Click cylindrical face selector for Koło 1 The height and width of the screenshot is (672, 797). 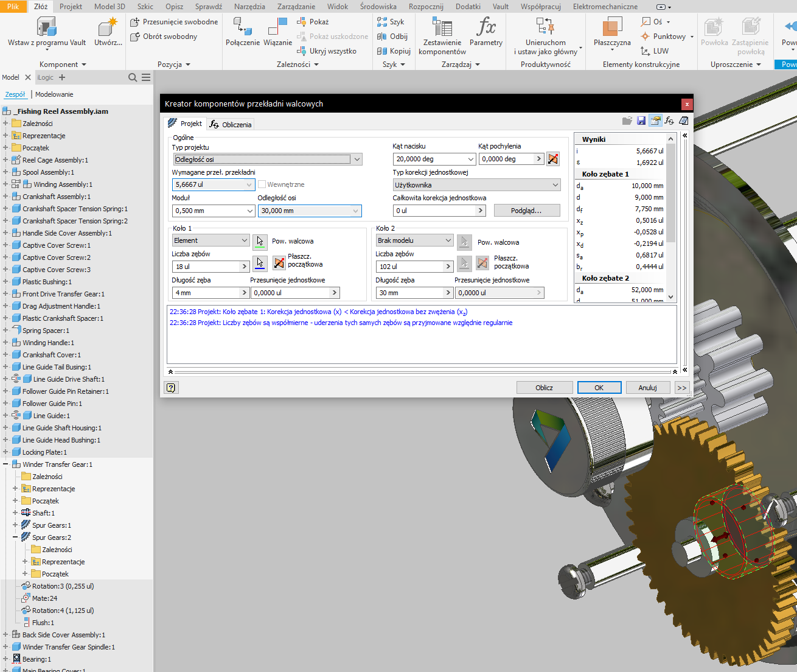click(260, 241)
